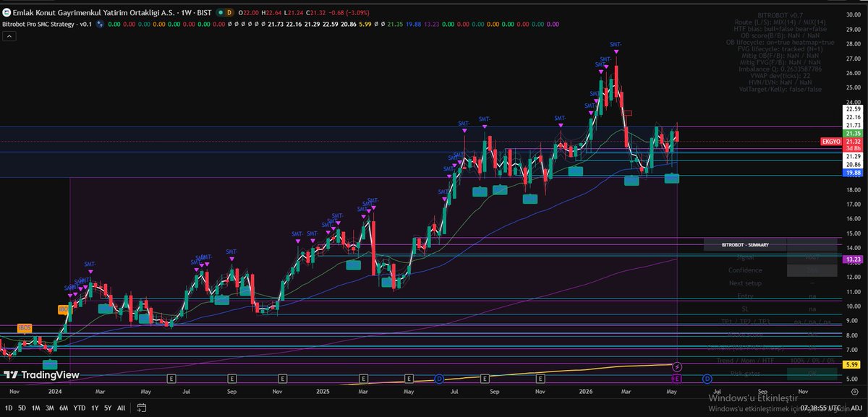Click the EKGYO symbol price label
Viewport: 868px width, 417px height.
(830, 142)
